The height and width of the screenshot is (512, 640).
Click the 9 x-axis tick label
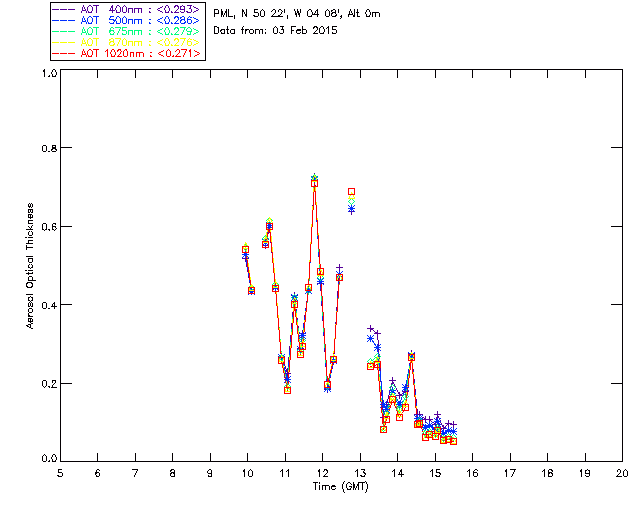210,473
